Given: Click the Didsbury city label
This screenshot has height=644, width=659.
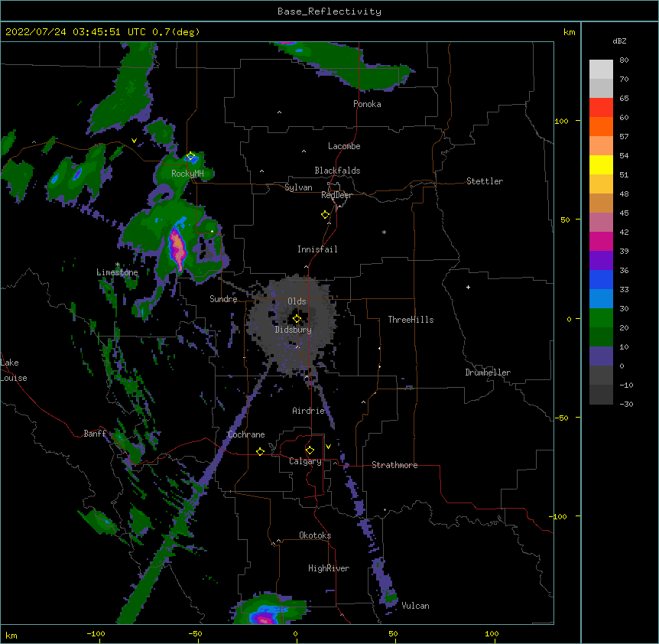Looking at the screenshot, I should [x=294, y=330].
